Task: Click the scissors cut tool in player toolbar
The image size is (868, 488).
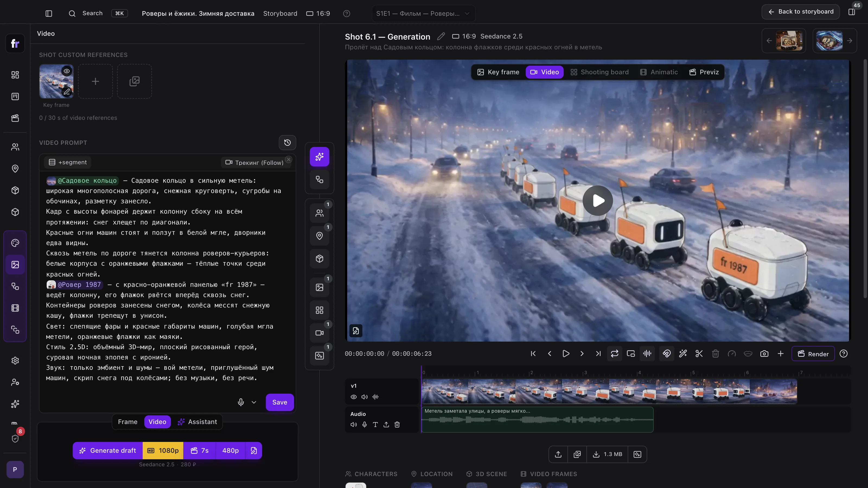Action: click(x=699, y=354)
